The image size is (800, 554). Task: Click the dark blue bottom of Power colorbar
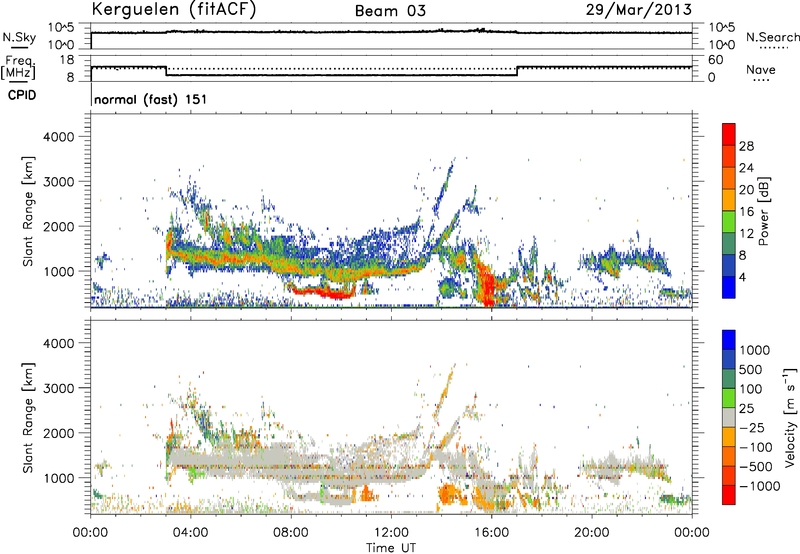click(x=729, y=287)
